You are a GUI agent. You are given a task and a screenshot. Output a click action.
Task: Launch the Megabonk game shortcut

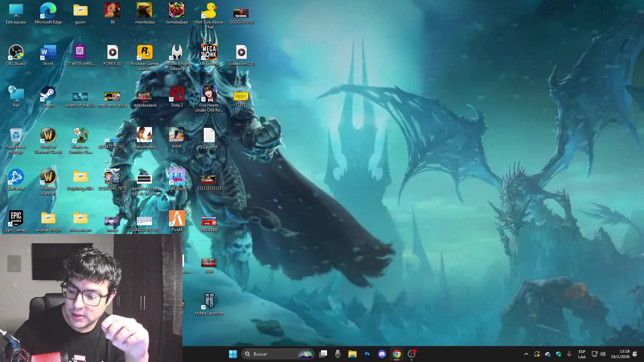[x=209, y=55]
